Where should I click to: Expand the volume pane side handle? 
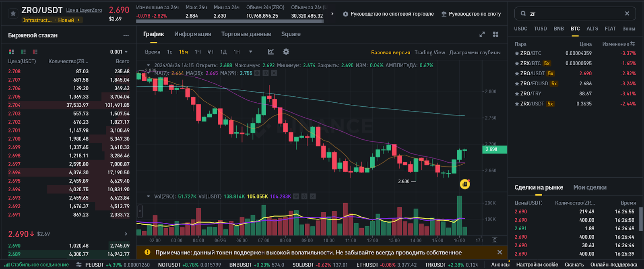point(140,211)
